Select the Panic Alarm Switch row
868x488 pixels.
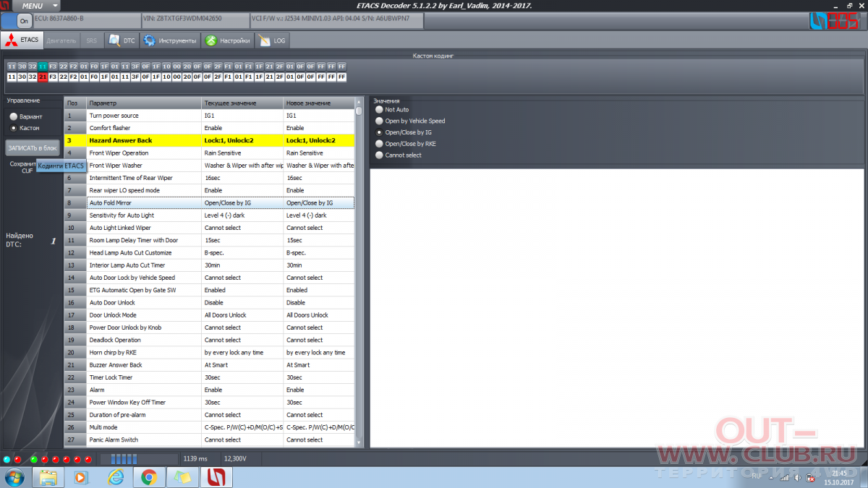(x=210, y=440)
